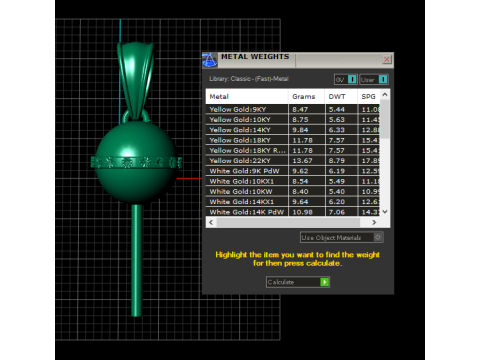Click the Metal column header
The image size is (480, 360).
[x=247, y=96]
